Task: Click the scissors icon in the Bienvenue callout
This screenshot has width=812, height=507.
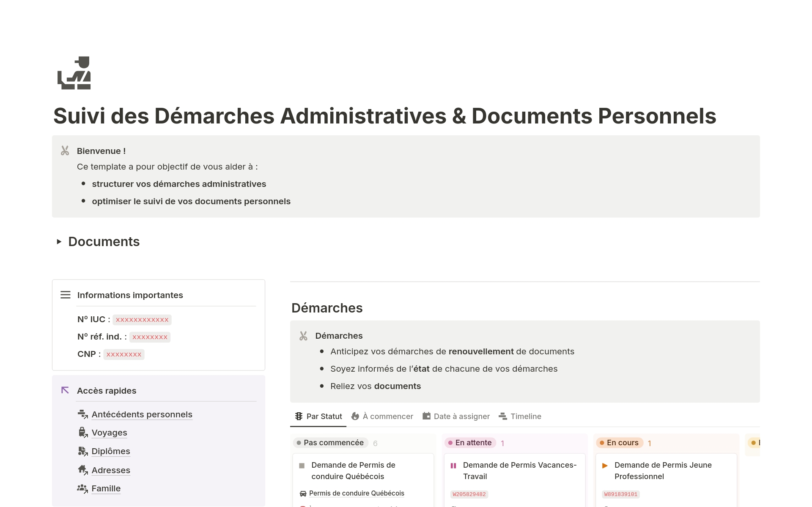Action: tap(65, 150)
